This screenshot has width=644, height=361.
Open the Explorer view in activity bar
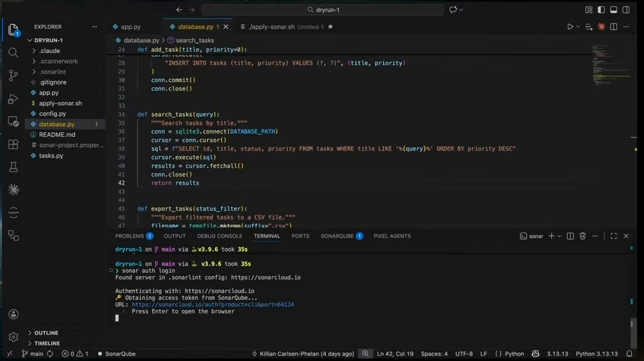click(13, 30)
